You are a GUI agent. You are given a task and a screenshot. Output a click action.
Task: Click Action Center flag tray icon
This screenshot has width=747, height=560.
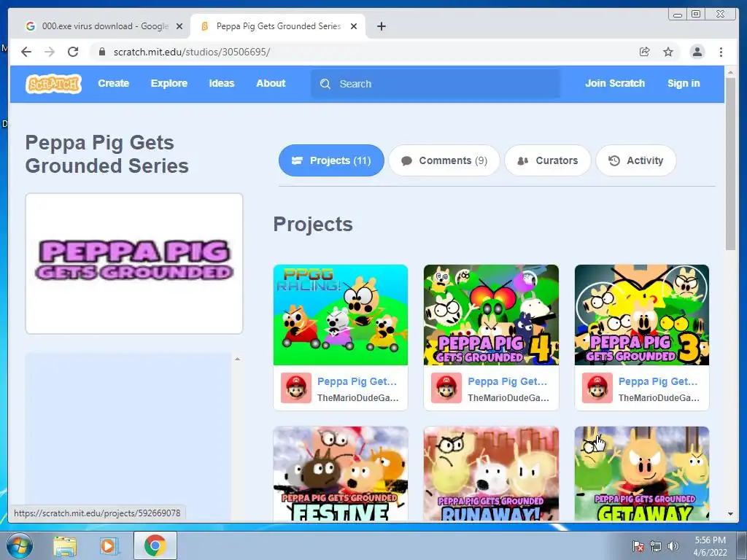pyautogui.click(x=638, y=546)
